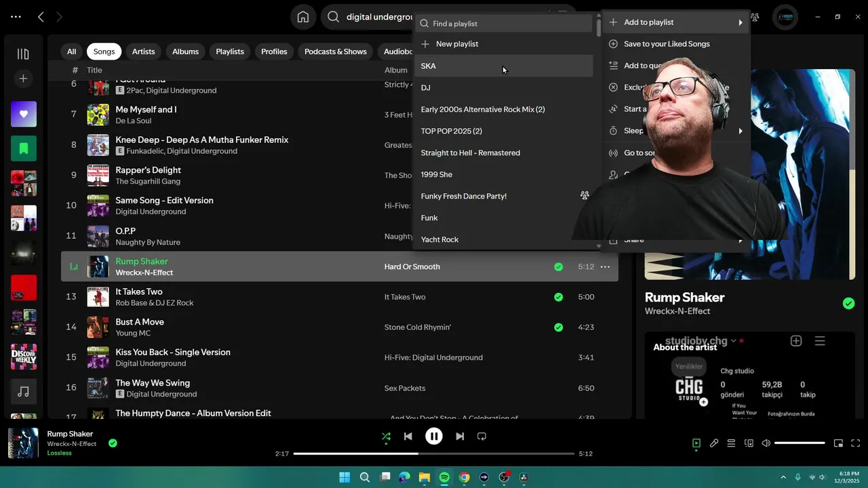The height and width of the screenshot is (488, 868).
Task: Open Hard Or Smooth album link
Action: 412,267
